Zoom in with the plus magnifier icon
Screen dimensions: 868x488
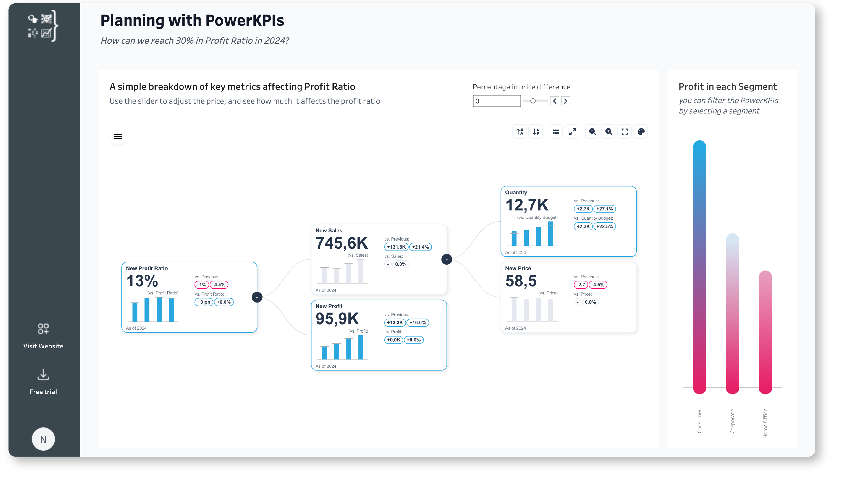609,132
